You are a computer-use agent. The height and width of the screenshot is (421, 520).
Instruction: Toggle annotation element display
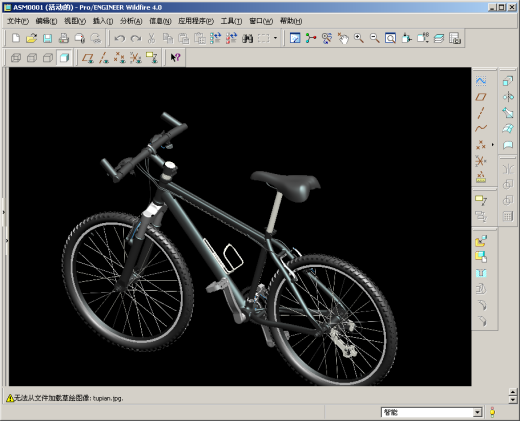(152, 58)
